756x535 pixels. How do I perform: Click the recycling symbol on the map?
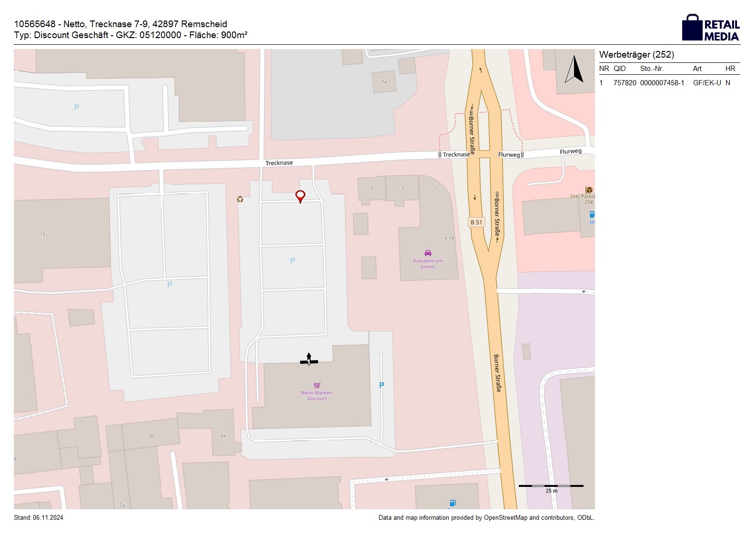[x=240, y=199]
